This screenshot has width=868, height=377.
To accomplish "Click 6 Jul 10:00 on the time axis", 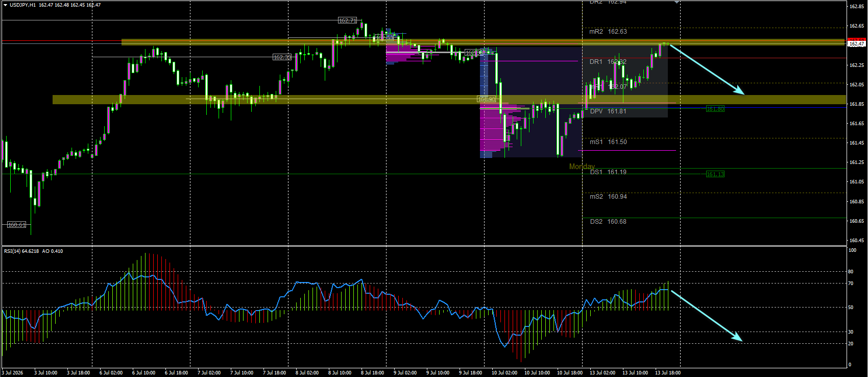I will click(x=144, y=373).
